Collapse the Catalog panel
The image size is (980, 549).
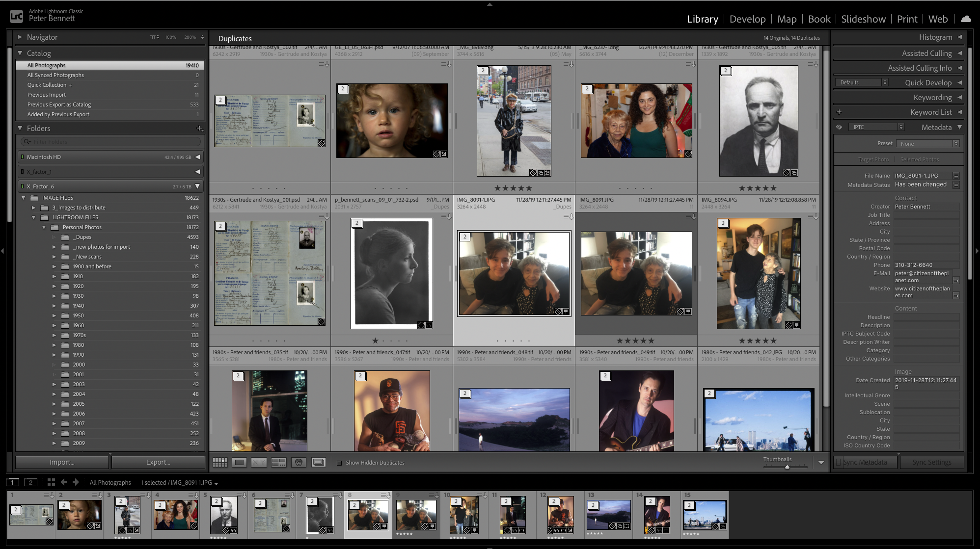(x=20, y=53)
